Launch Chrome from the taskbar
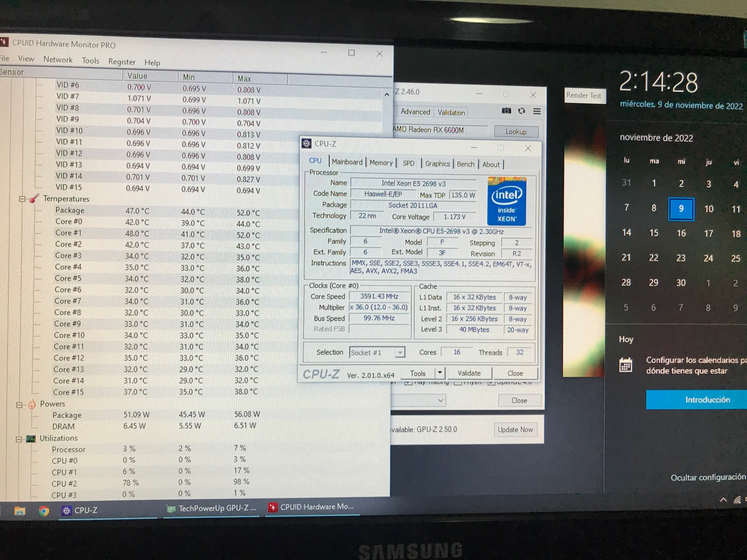This screenshot has width=747, height=560. tap(44, 511)
